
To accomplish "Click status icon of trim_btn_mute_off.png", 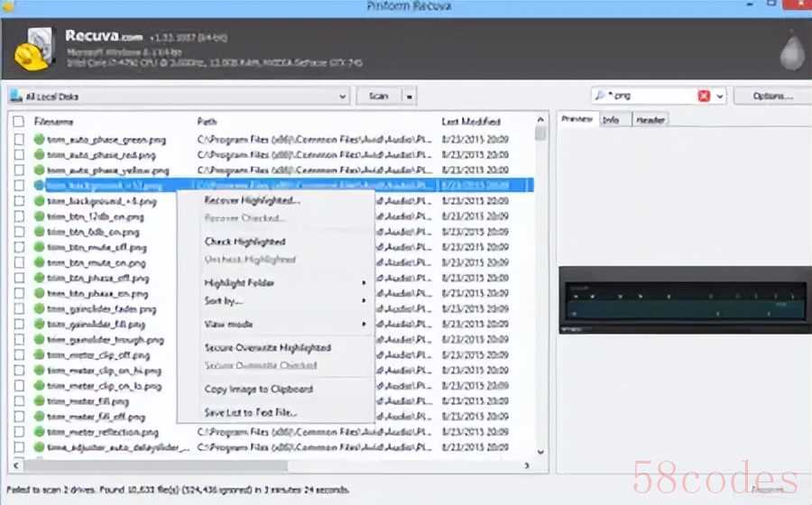I will click(39, 247).
